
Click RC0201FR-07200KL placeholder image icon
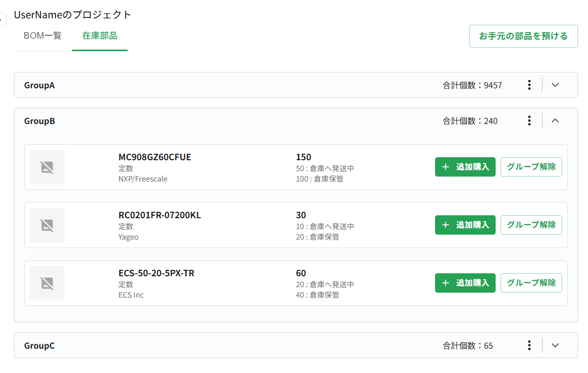click(47, 225)
